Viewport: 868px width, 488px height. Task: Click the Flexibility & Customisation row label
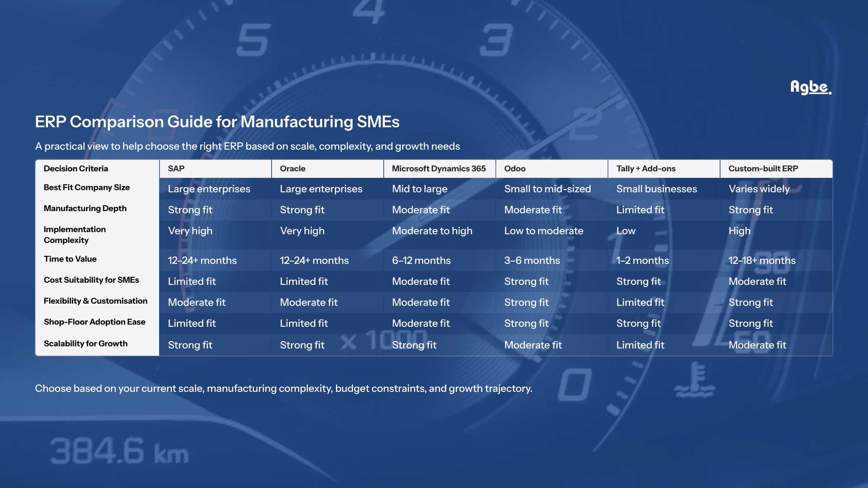(x=95, y=301)
